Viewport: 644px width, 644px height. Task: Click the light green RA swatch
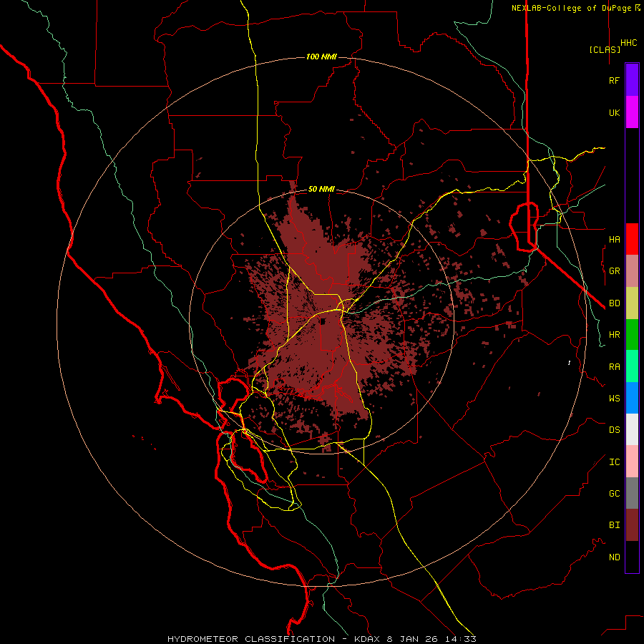click(632, 366)
